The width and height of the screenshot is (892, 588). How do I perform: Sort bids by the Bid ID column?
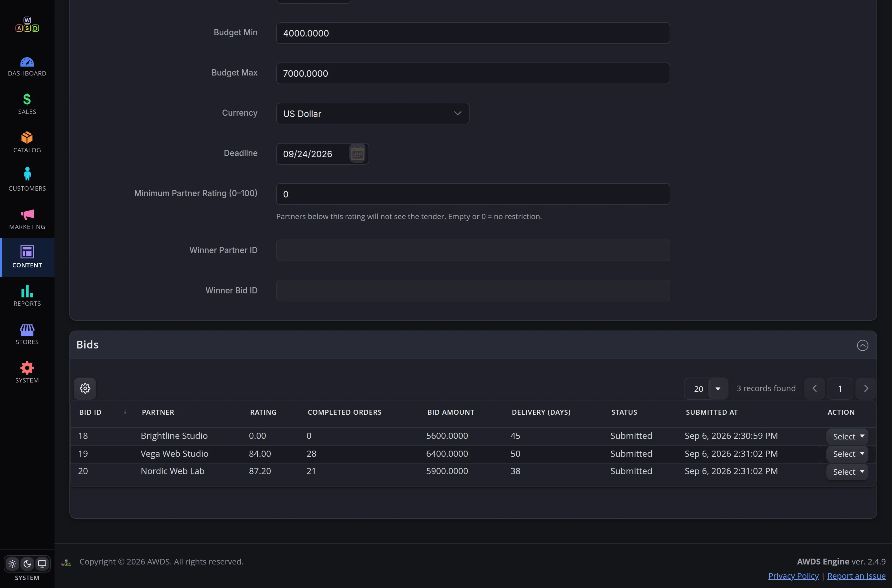coord(90,412)
